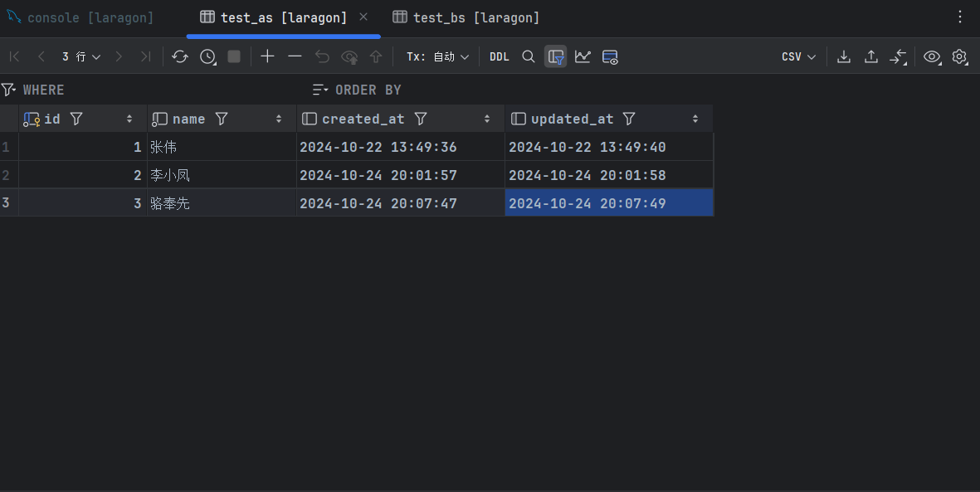Open the Tx transaction mode dropdown
The image size is (980, 492).
coord(437,56)
